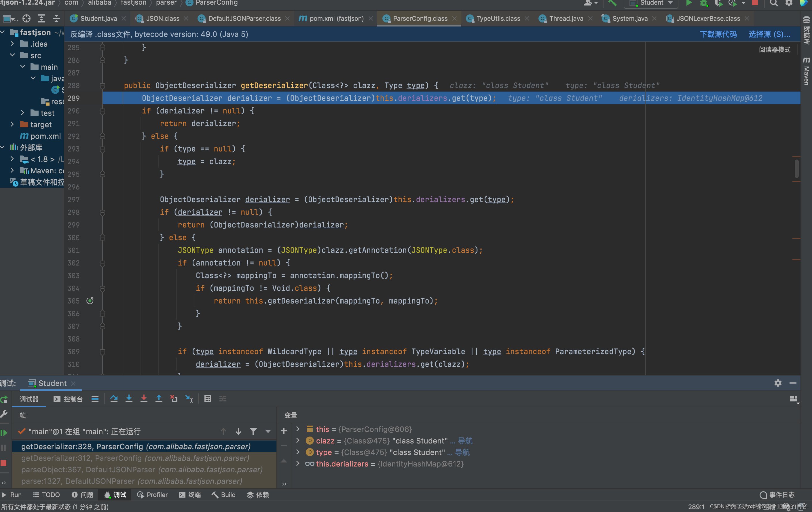Click Trace Current Stream Chain icon
This screenshot has height=512, width=812.
pos(223,399)
